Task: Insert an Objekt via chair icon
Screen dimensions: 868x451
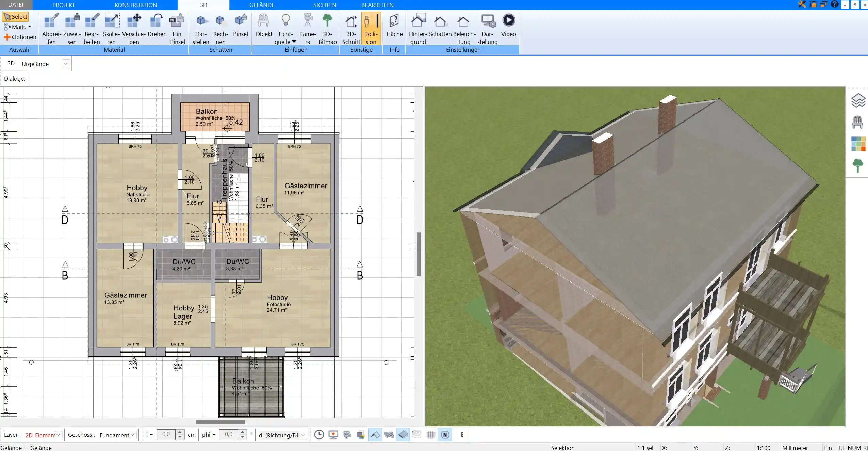Action: pyautogui.click(x=264, y=25)
